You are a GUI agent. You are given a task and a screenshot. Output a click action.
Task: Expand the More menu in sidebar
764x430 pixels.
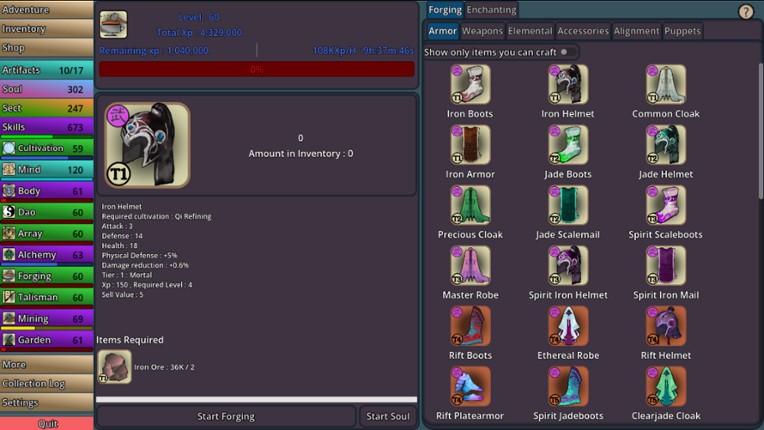click(47, 365)
